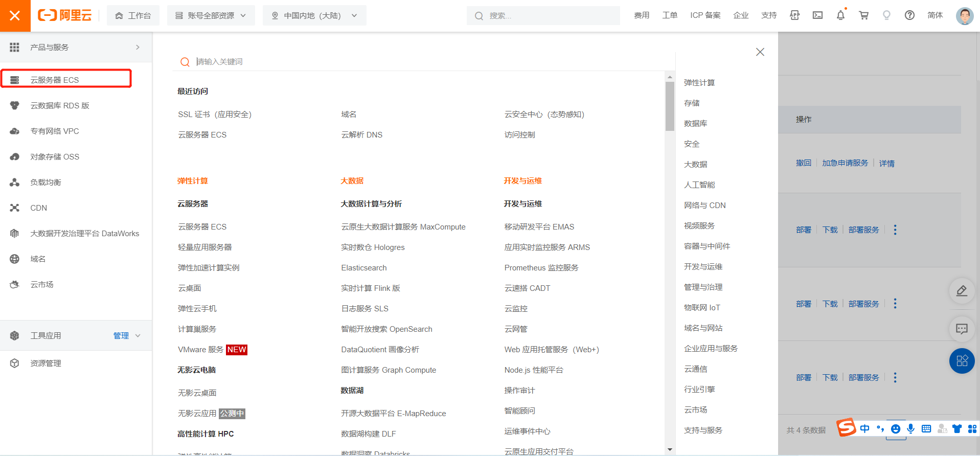Click the 域名 globe icon

click(15, 259)
